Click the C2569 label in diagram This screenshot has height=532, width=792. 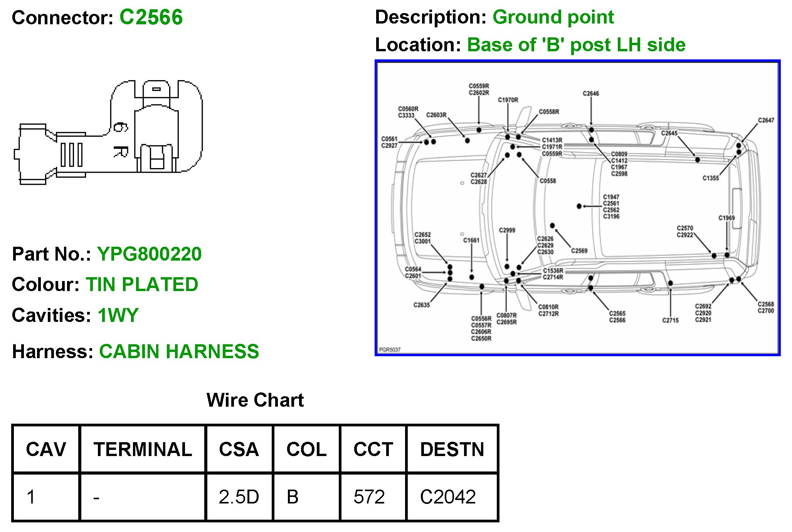[579, 251]
